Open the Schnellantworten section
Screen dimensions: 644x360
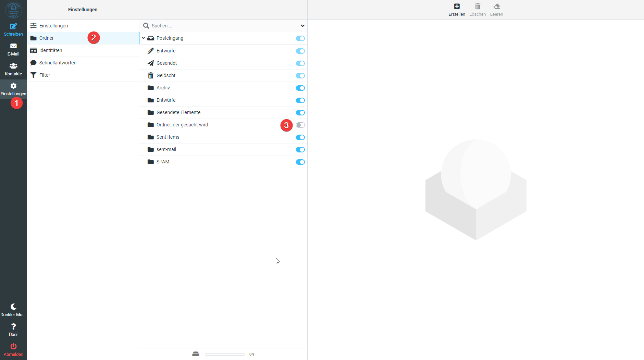point(58,63)
